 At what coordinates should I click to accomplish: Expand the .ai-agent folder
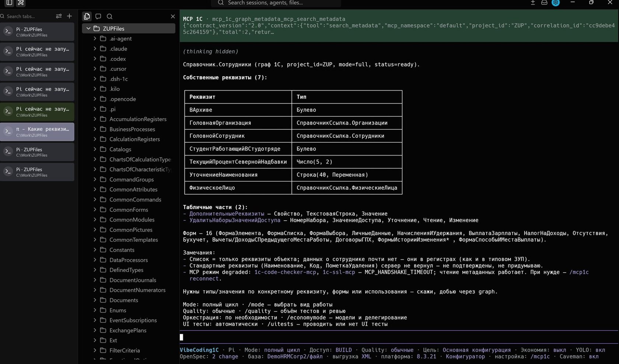click(95, 38)
